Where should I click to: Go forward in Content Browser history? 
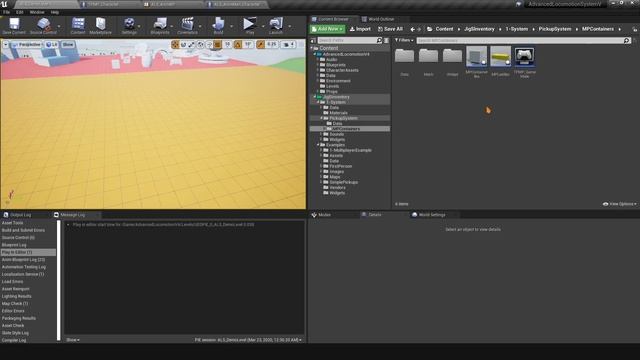tap(419, 29)
